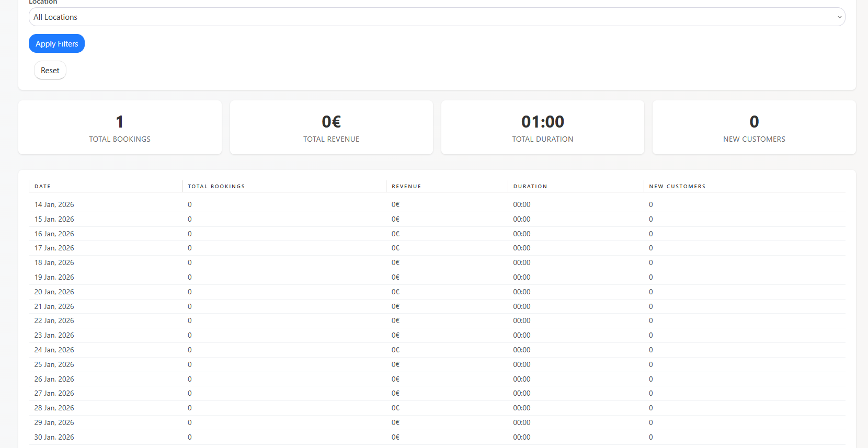Reset the report filters

pos(50,71)
